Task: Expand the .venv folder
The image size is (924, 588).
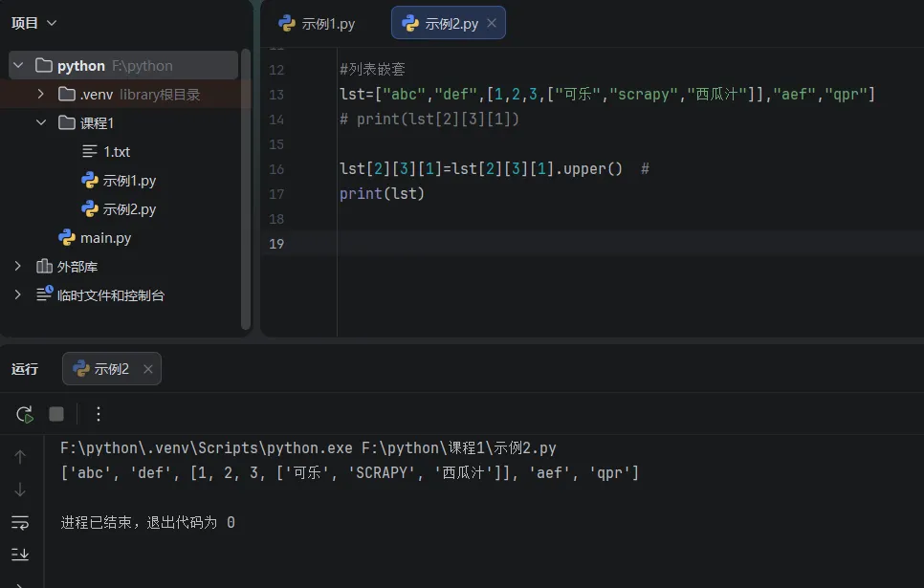Action: [x=41, y=95]
